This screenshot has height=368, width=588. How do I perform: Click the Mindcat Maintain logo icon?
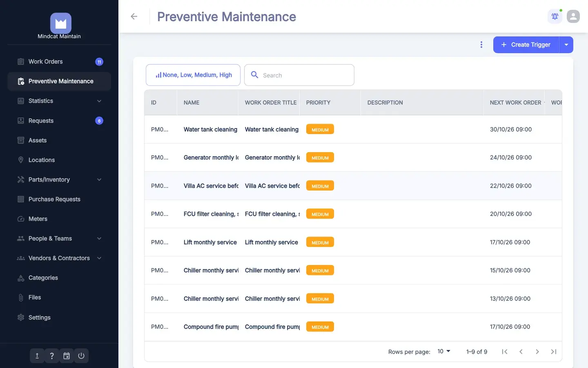[x=61, y=23]
